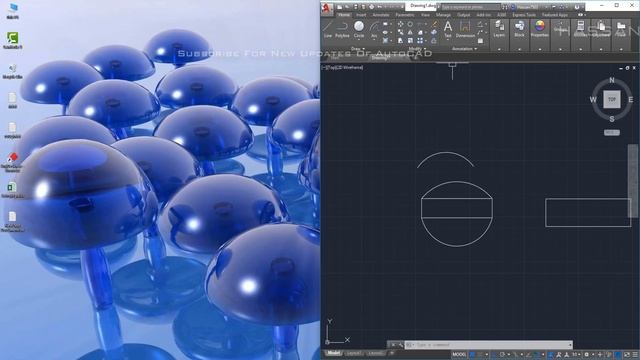Viewport: 640px width, 360px height.
Task: Open the Groups panel button
Action: click(560, 29)
